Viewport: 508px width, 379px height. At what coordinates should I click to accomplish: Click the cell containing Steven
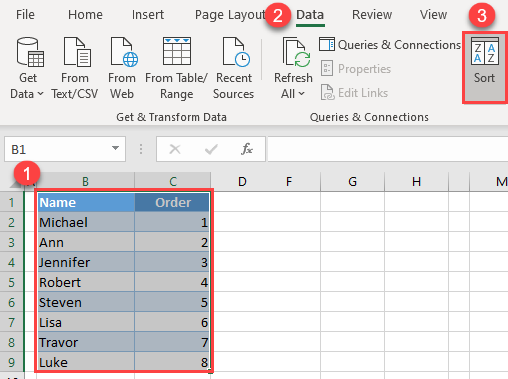[x=86, y=302]
